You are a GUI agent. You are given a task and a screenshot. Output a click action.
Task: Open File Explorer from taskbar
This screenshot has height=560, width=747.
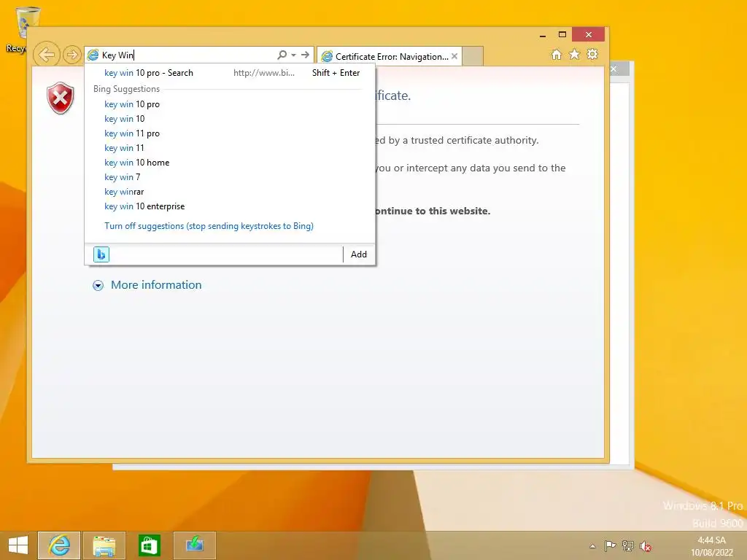click(x=104, y=545)
